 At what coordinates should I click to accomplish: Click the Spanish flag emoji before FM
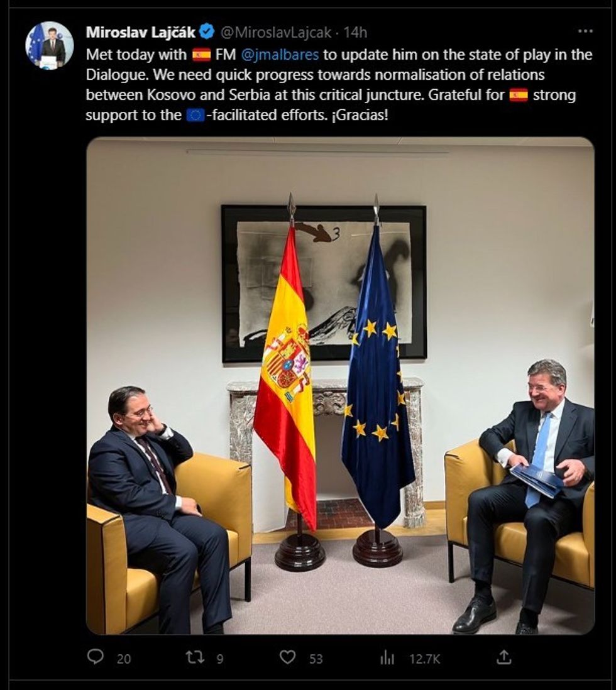(x=201, y=55)
